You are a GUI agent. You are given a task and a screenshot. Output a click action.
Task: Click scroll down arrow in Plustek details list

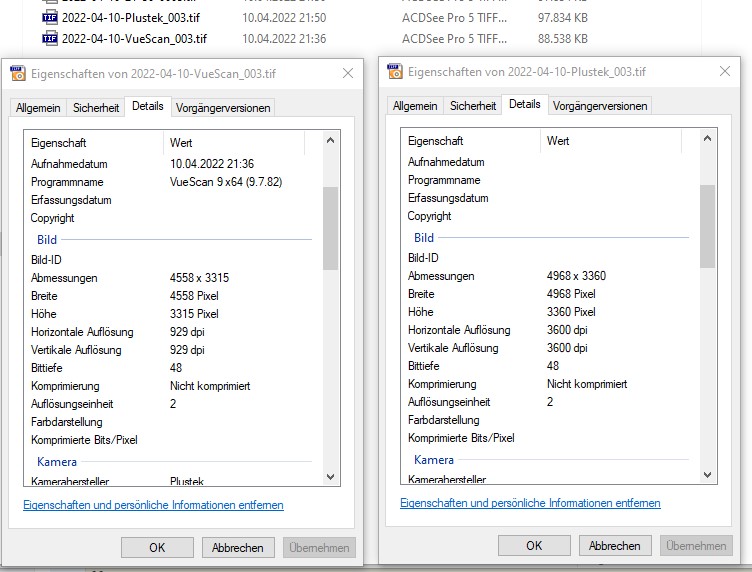tap(707, 475)
